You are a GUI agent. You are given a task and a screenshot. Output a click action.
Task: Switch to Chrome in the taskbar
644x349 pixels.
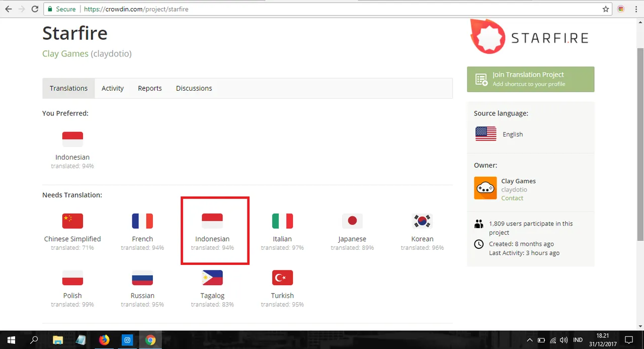point(150,340)
